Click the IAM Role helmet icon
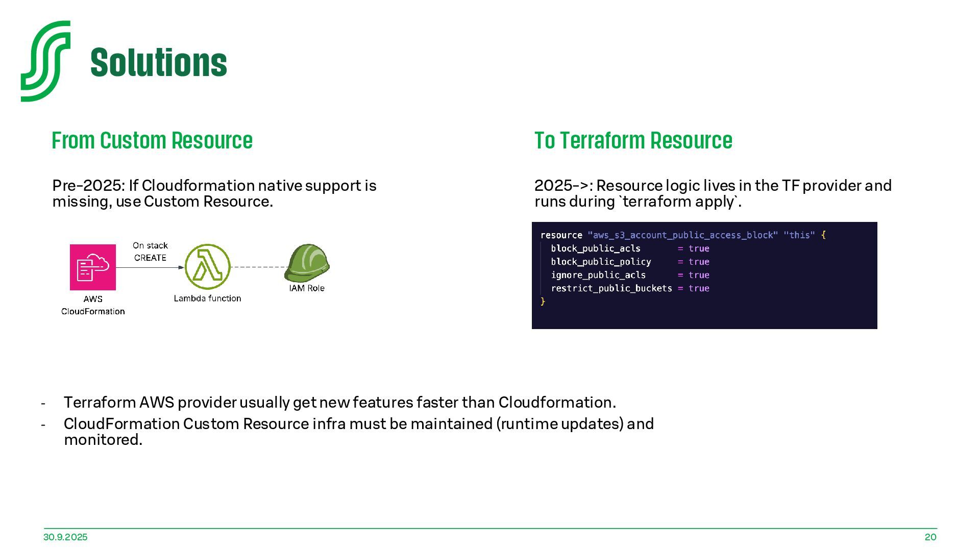980x551 pixels. point(307,263)
